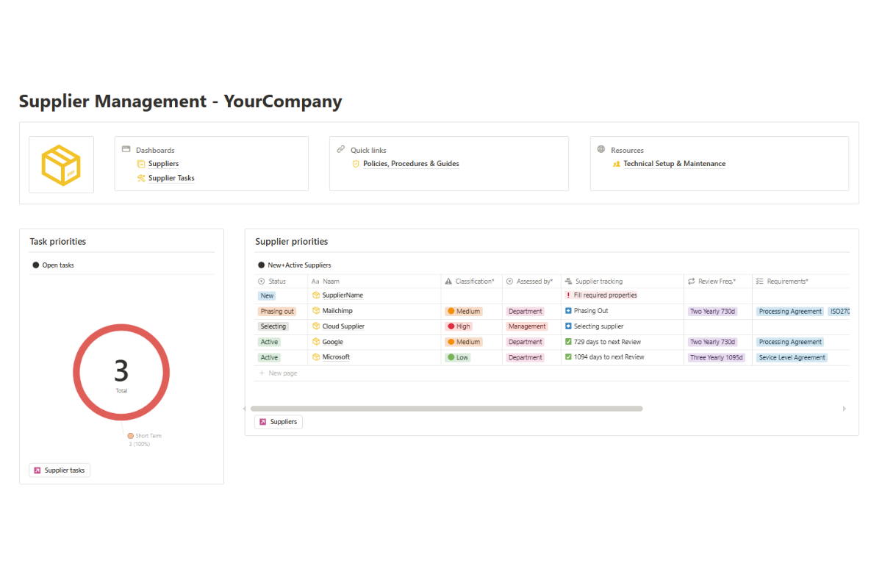The height and width of the screenshot is (588, 882).
Task: Open Technical Setup & Maintenance link
Action: point(675,164)
